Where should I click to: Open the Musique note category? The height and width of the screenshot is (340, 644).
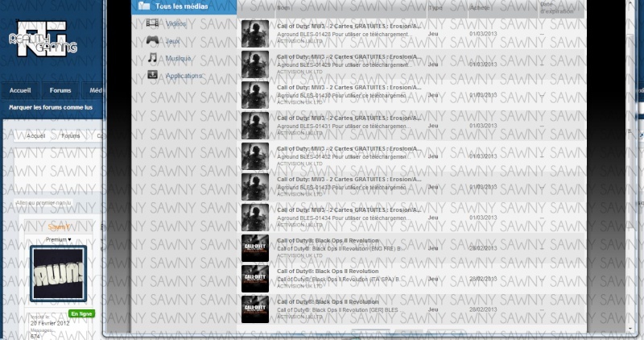pos(169,58)
